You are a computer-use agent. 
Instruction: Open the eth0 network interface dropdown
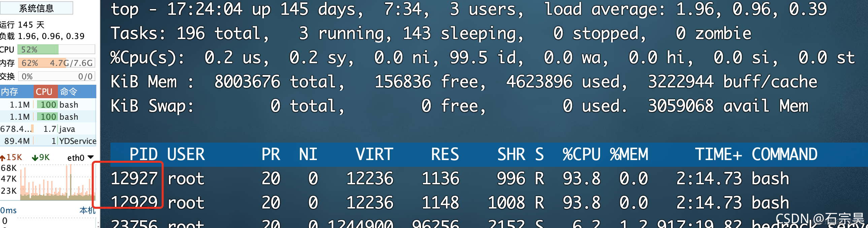tap(80, 158)
